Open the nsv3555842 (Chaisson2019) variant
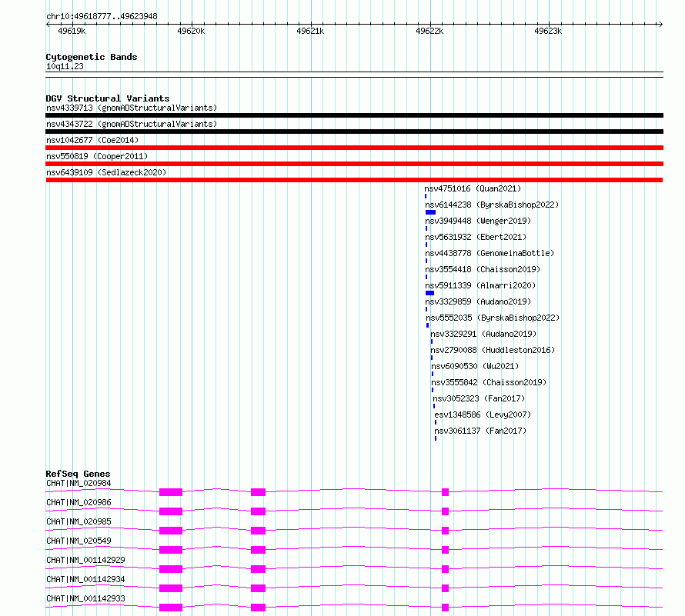 click(489, 382)
